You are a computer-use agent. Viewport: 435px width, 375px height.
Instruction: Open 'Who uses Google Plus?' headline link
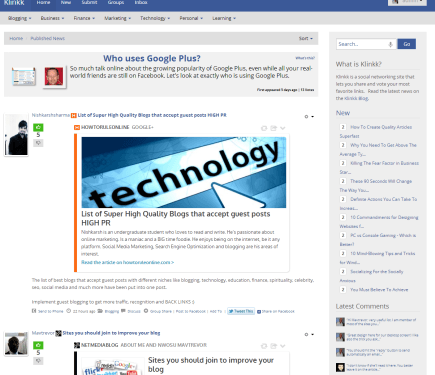pyautogui.click(x=152, y=58)
